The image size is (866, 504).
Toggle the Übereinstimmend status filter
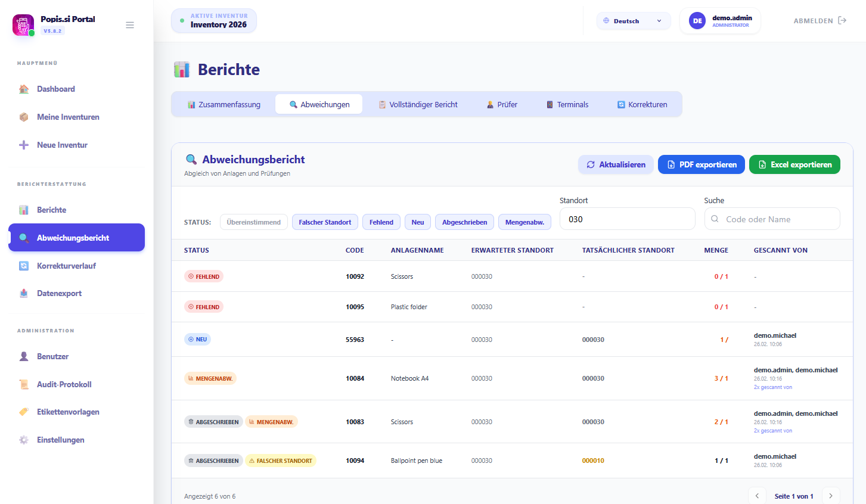click(253, 222)
